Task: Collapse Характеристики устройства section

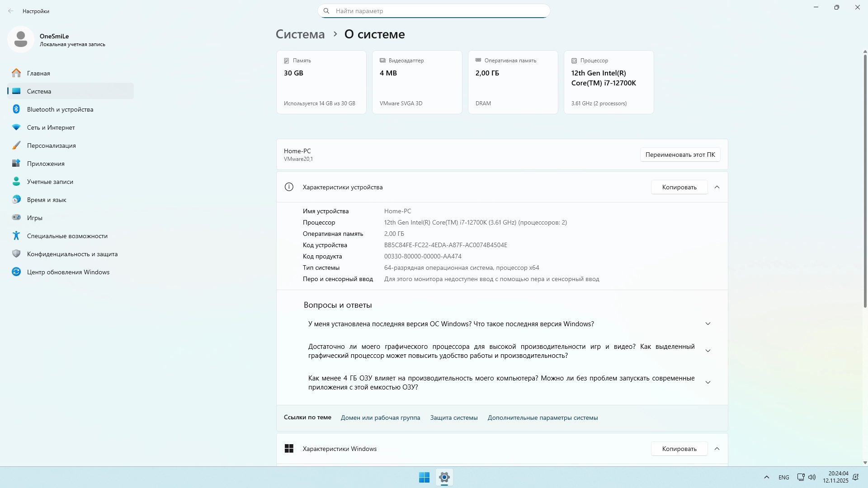Action: coord(717,187)
